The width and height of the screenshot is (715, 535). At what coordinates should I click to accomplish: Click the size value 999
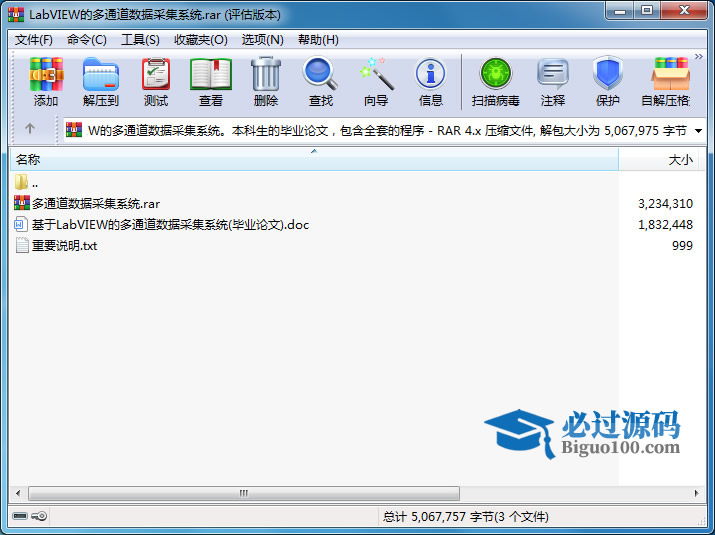point(682,245)
